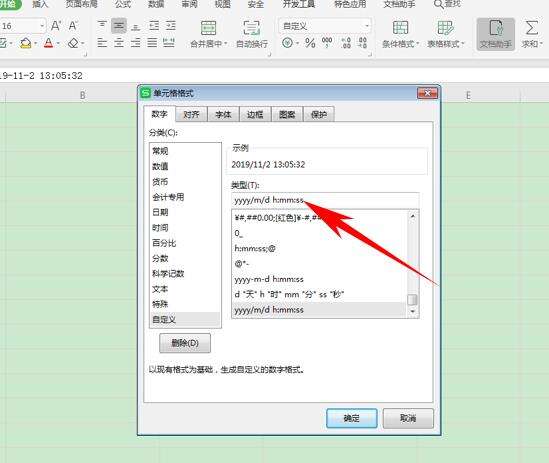
Task: Open the 边框 tab in dialog
Action: (255, 114)
